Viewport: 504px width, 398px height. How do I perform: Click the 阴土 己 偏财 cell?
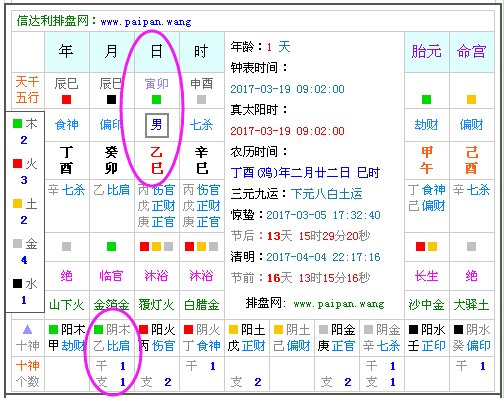[292, 338]
